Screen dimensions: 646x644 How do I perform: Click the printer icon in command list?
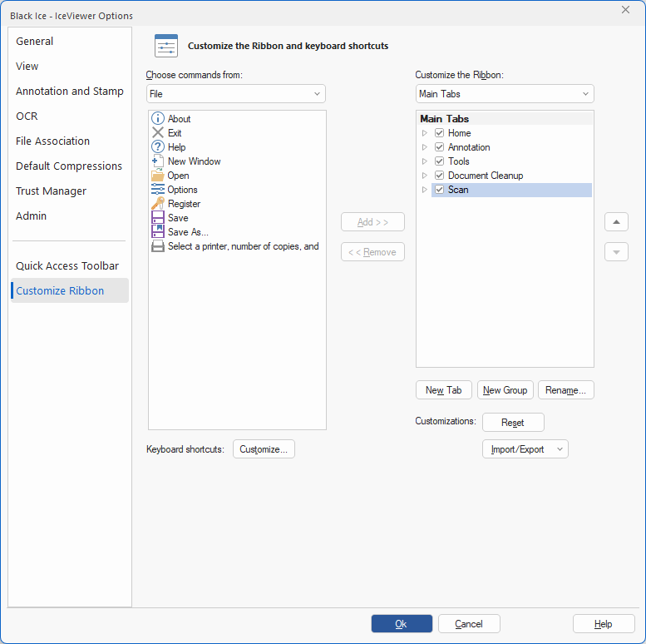pyautogui.click(x=158, y=246)
